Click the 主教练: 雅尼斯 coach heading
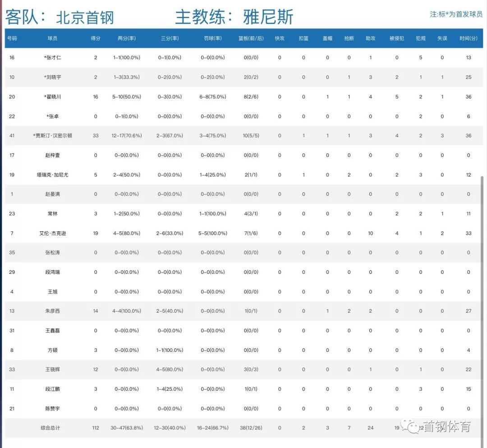Screen dimensions: 487x448 click(234, 17)
